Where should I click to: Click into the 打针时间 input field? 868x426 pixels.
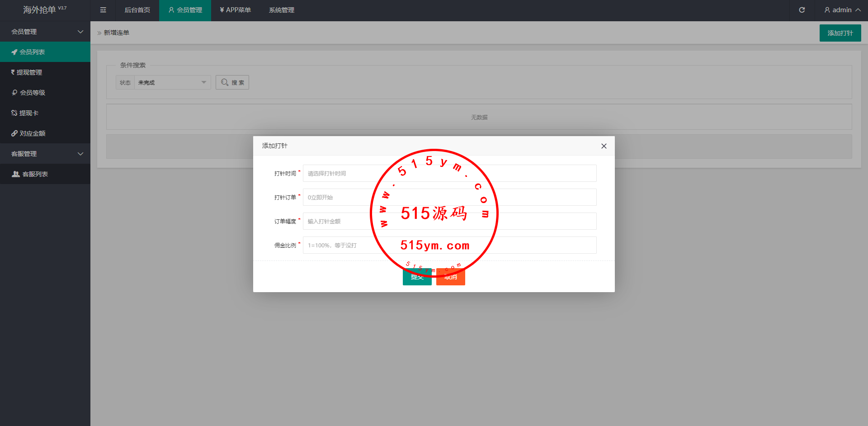pos(339,173)
